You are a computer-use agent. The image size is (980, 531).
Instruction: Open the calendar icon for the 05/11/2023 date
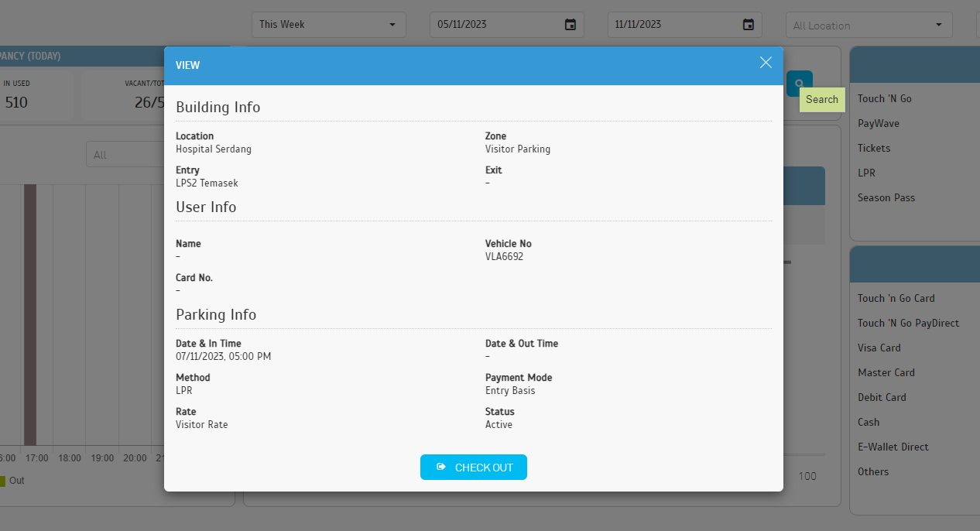pyautogui.click(x=571, y=25)
